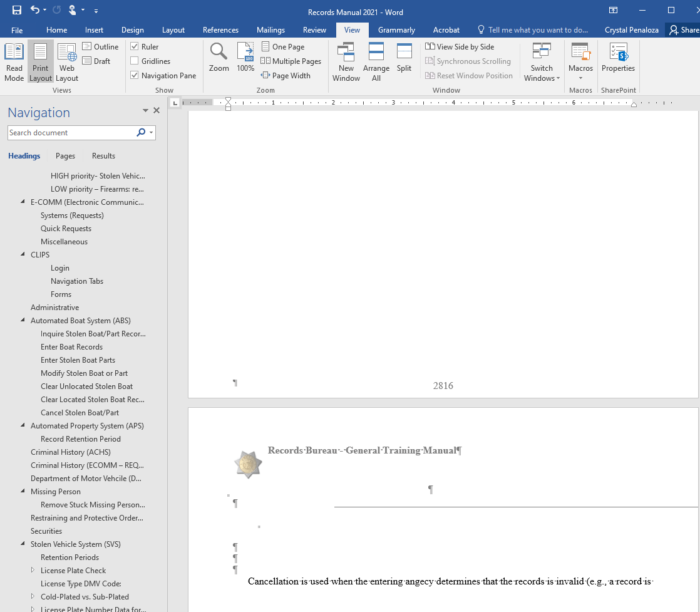Click Crystal Penaloza account name

point(631,30)
